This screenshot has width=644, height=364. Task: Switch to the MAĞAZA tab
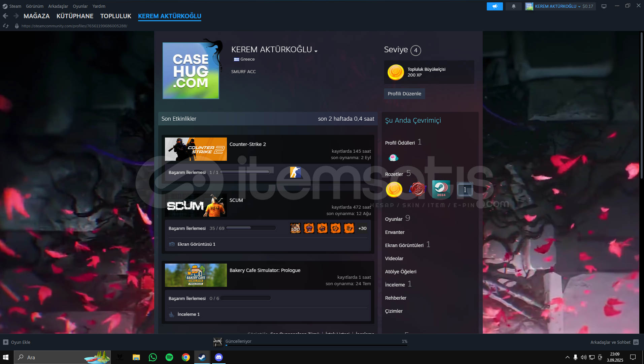click(37, 16)
